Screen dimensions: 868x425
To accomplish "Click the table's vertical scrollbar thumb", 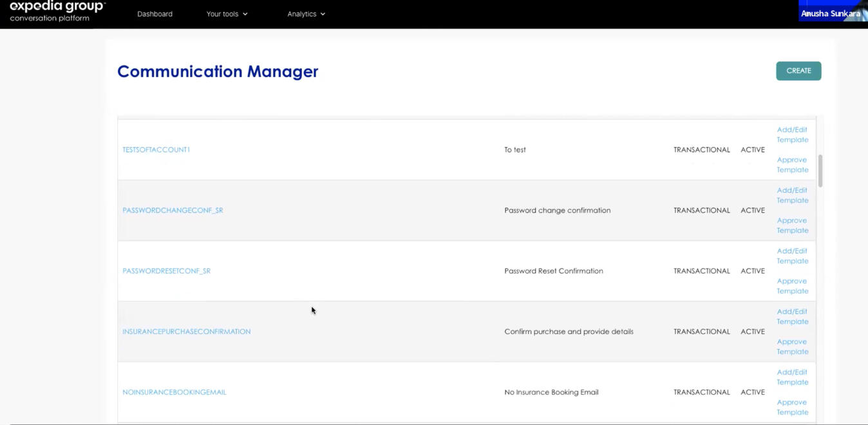I will [820, 171].
